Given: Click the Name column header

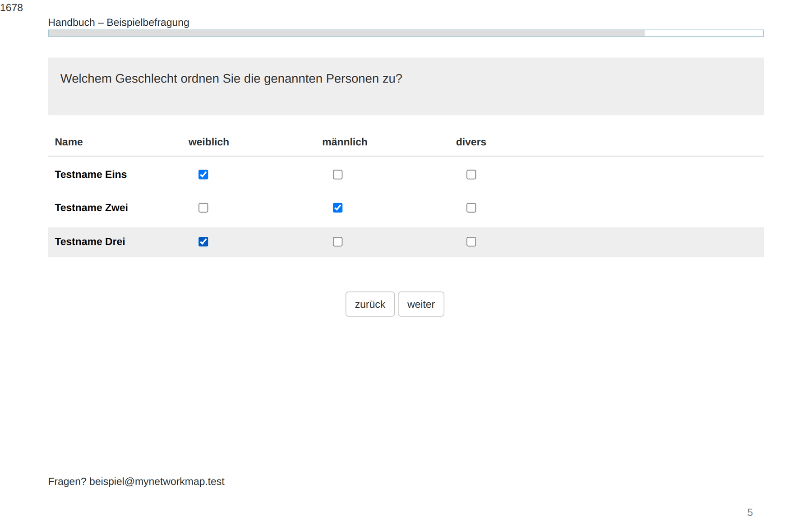Looking at the screenshot, I should 69,142.
